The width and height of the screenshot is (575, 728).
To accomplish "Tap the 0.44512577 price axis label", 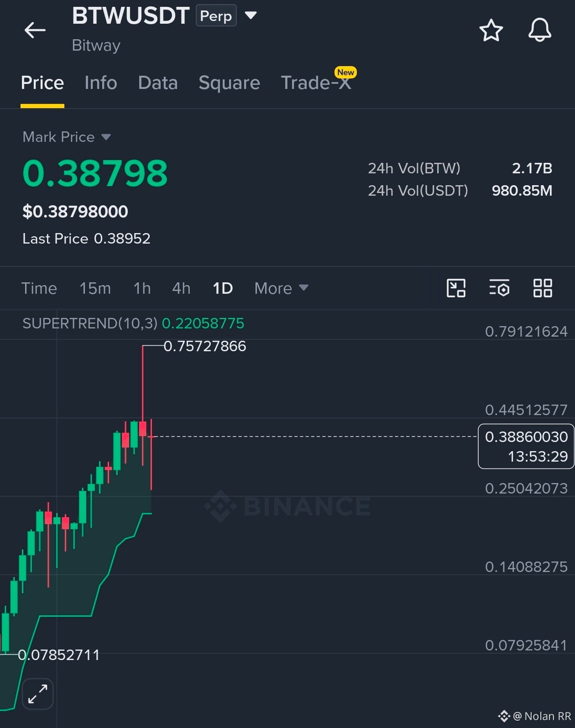I will pos(526,410).
